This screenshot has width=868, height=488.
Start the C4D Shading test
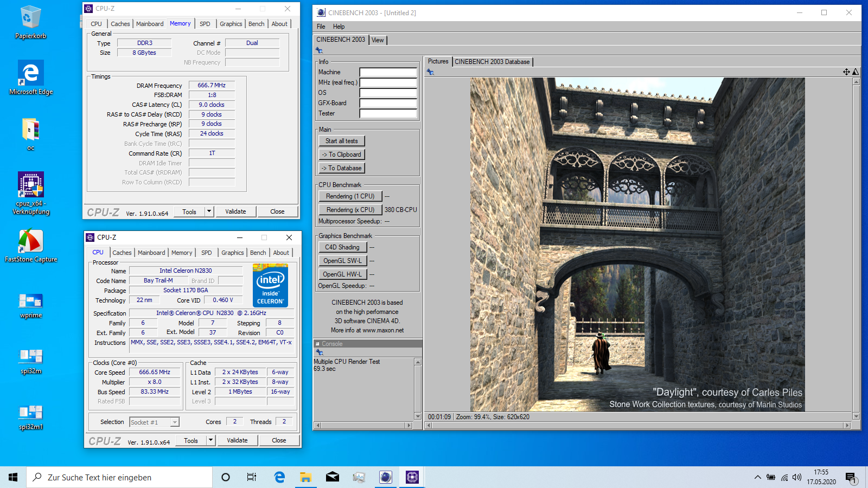[342, 247]
